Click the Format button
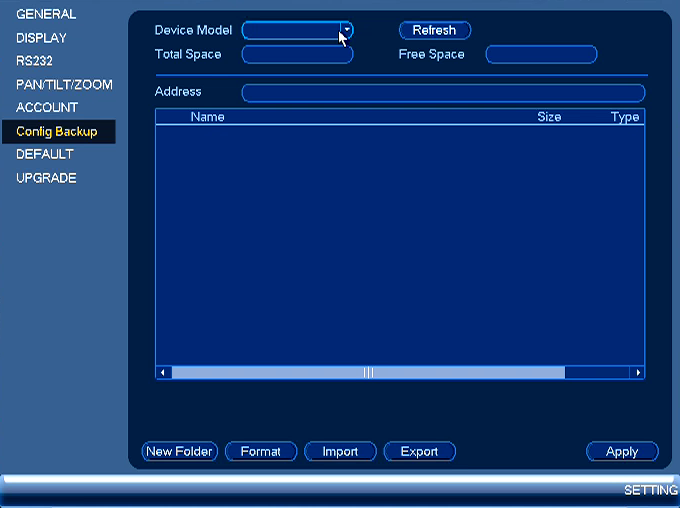This screenshot has width=680, height=508. pyautogui.click(x=261, y=451)
